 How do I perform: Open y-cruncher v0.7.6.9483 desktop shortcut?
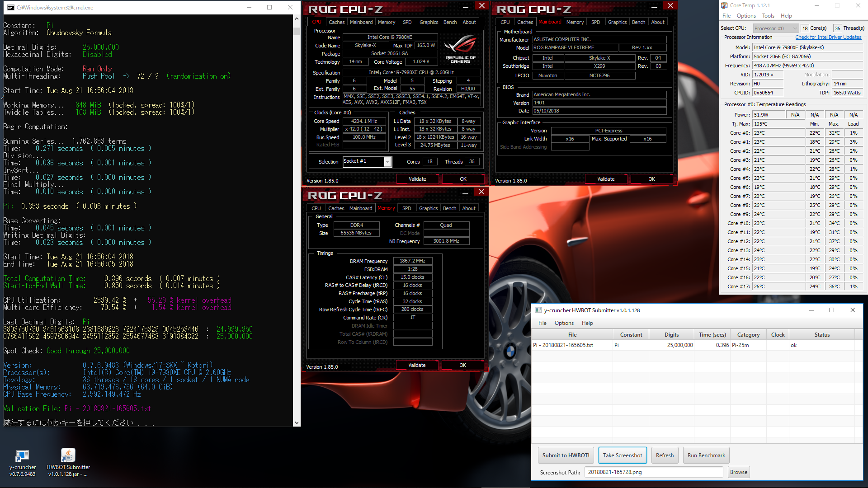pyautogui.click(x=22, y=463)
